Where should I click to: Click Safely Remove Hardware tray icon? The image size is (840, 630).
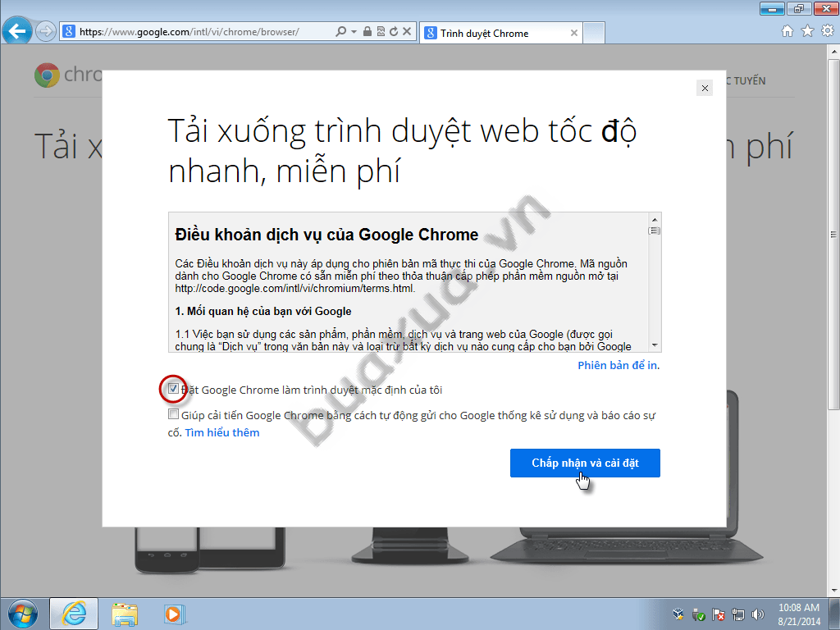pyautogui.click(x=698, y=614)
